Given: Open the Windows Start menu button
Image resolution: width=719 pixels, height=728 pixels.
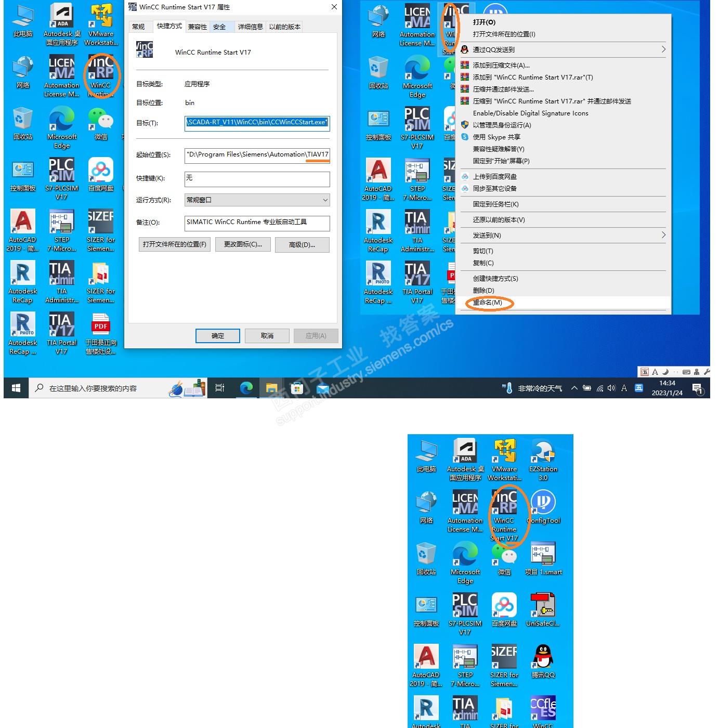Looking at the screenshot, I should pos(16,388).
